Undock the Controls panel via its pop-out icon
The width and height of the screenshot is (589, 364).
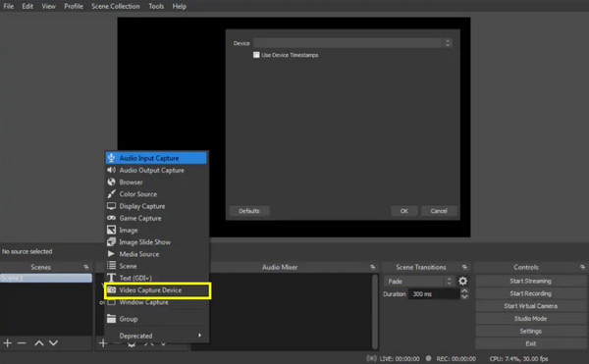click(x=582, y=267)
